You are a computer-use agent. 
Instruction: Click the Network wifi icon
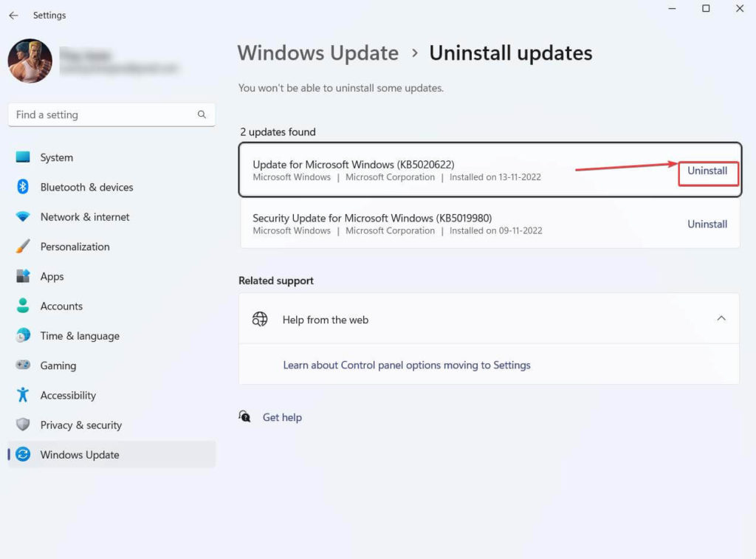pyautogui.click(x=23, y=216)
